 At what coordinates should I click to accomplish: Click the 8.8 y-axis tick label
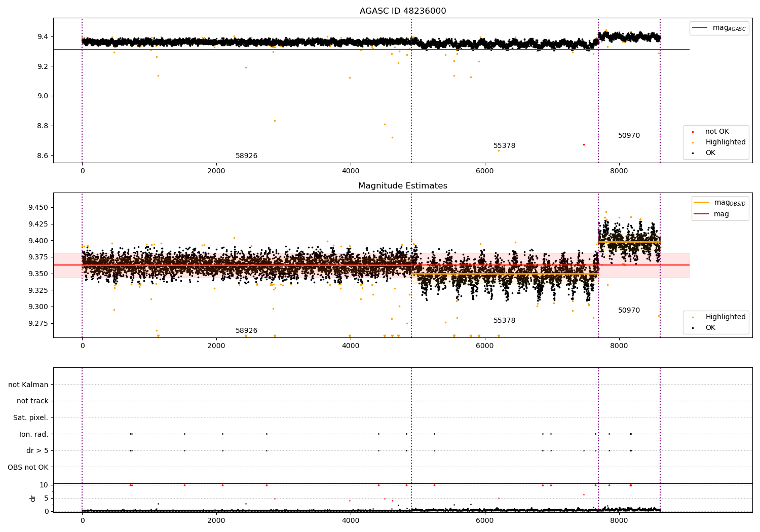tap(43, 126)
